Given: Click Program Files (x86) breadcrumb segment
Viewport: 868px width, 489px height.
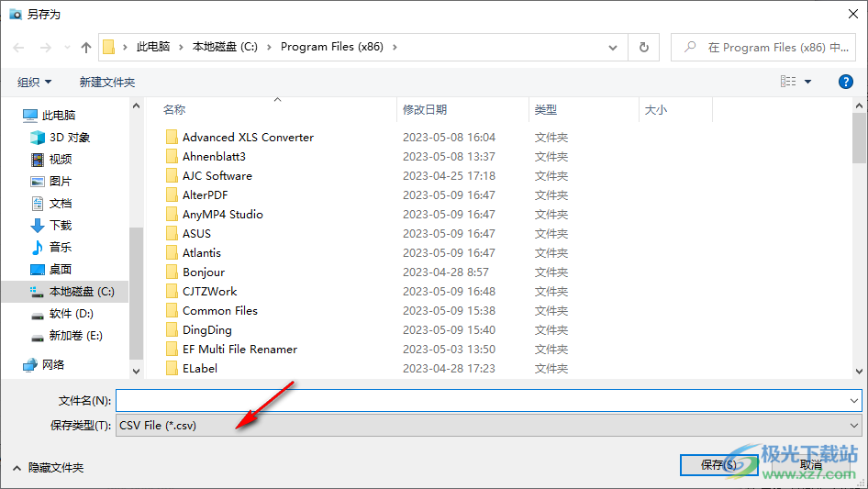Looking at the screenshot, I should click(x=332, y=47).
